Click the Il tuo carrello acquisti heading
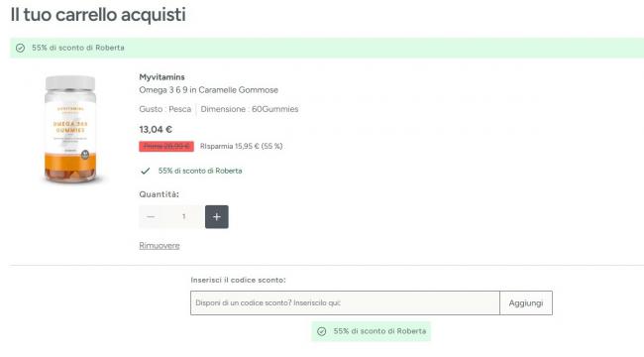Viewport: 644px width, 357px height. point(98,15)
